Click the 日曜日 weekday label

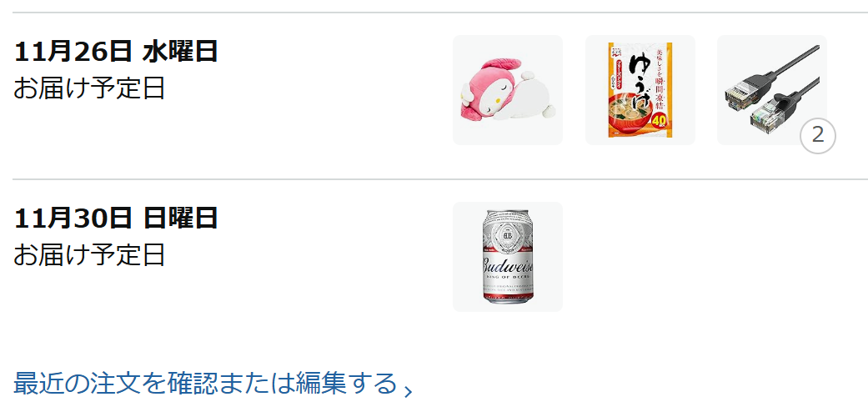[180, 219]
